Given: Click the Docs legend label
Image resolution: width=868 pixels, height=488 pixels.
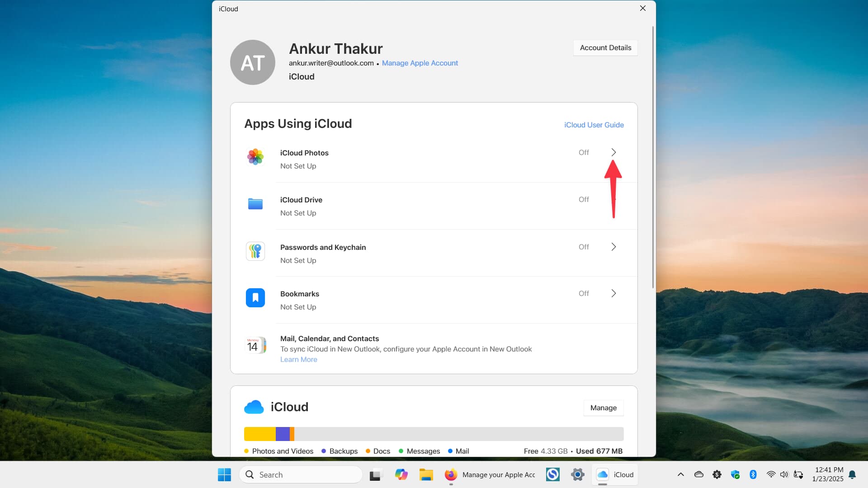Looking at the screenshot, I should pyautogui.click(x=382, y=451).
